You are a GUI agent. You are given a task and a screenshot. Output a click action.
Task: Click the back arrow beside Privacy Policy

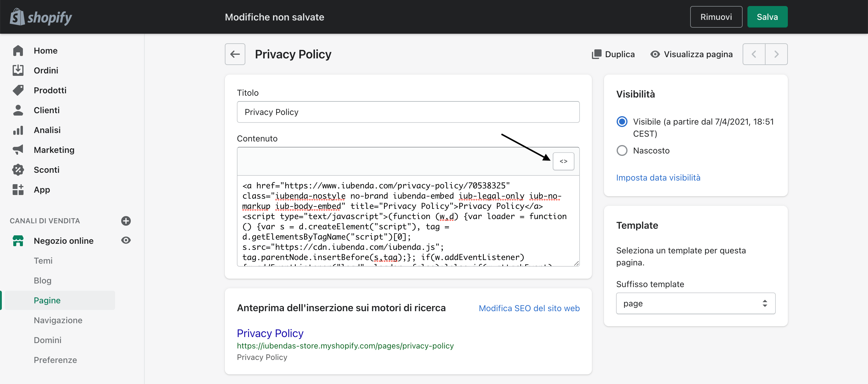[235, 54]
